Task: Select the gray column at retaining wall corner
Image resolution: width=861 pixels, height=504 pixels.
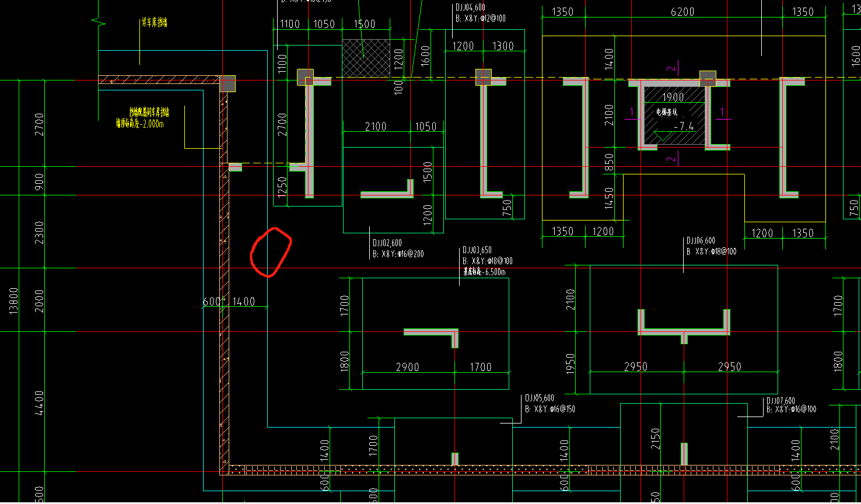Action: point(228,83)
